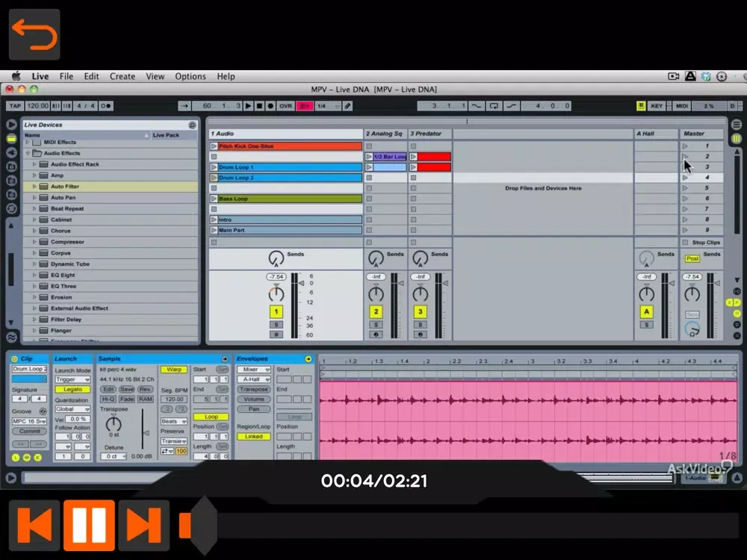Tap the orange back arrow icon
The width and height of the screenshot is (747, 560).
pos(34,34)
